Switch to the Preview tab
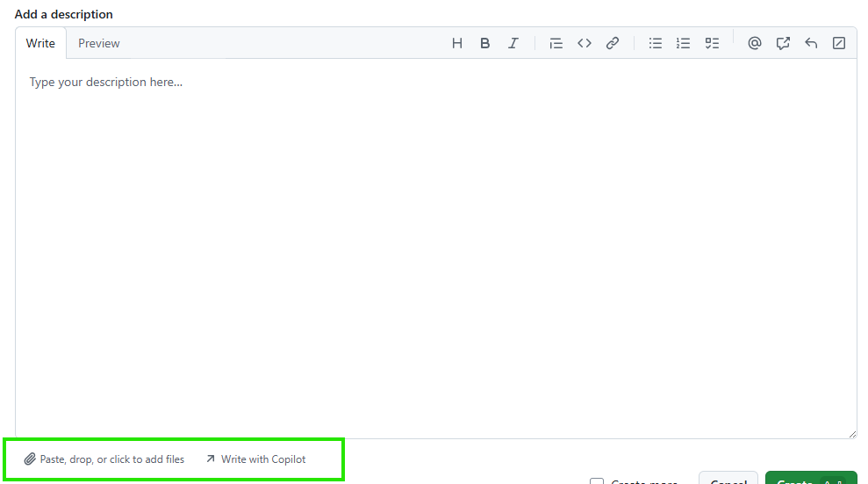 (99, 43)
